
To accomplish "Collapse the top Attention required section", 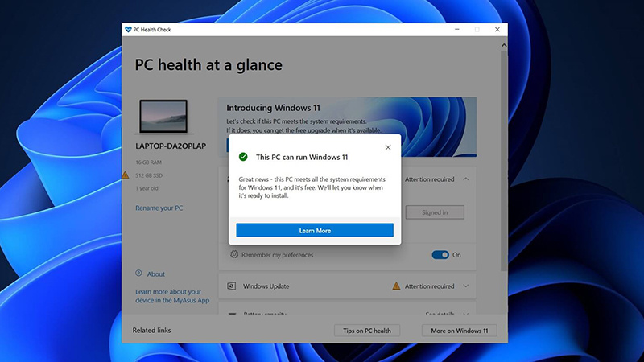I will [x=466, y=179].
